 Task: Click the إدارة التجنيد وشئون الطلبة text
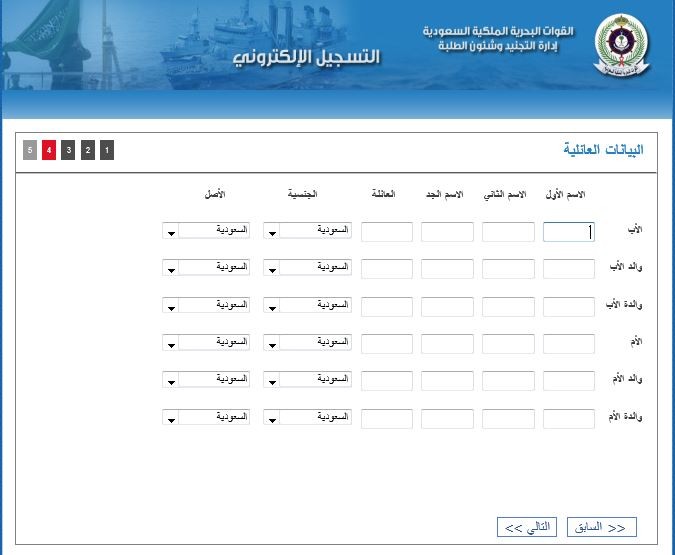pos(498,46)
